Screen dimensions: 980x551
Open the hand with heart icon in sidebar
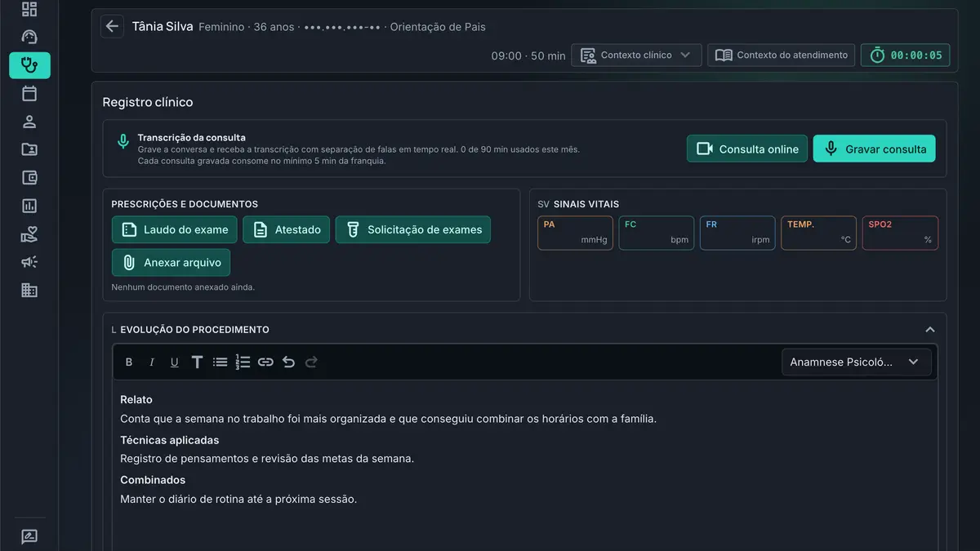(29, 234)
